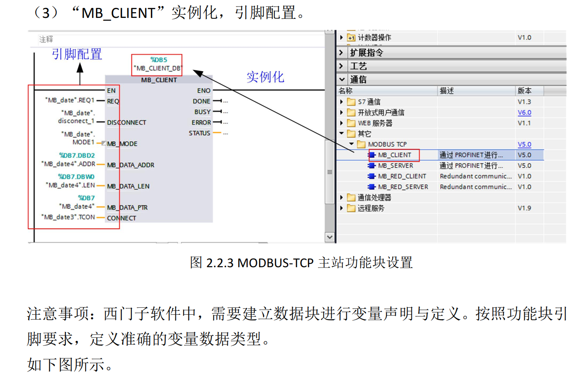Click the CONNECT input pin

click(x=121, y=218)
